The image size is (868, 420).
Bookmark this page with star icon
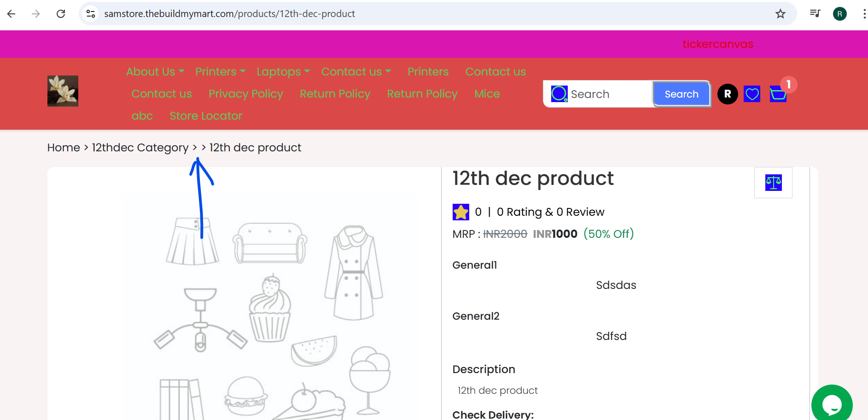tap(780, 14)
